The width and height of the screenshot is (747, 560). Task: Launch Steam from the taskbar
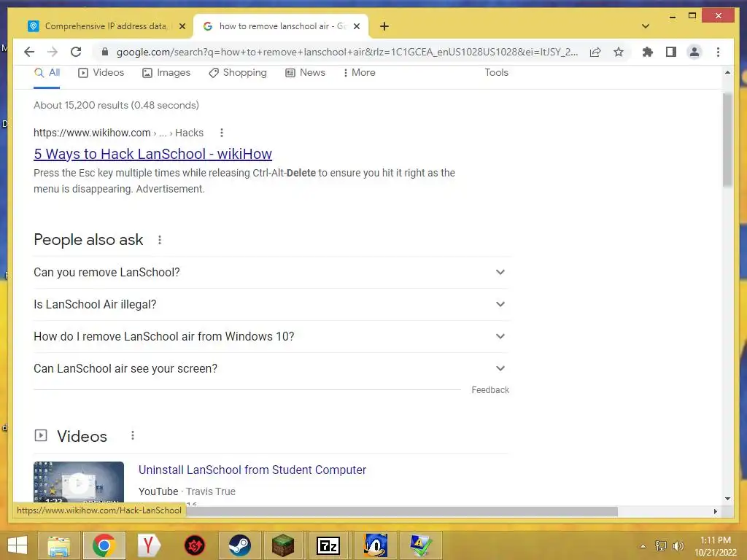(239, 545)
